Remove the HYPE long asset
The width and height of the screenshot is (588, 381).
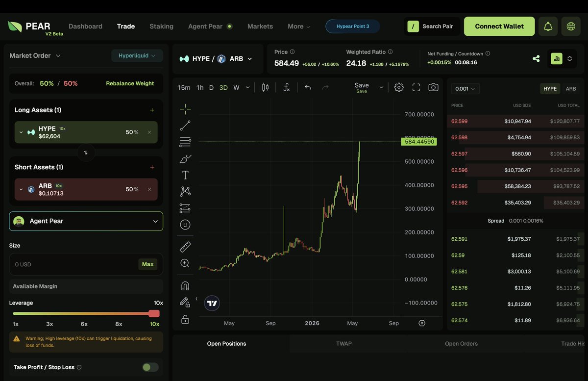point(149,132)
